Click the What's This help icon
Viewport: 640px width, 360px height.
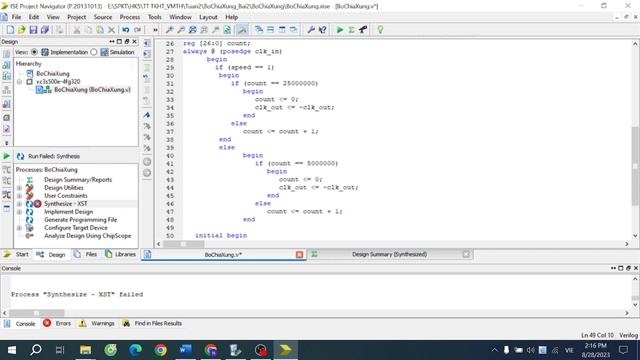(x=322, y=30)
